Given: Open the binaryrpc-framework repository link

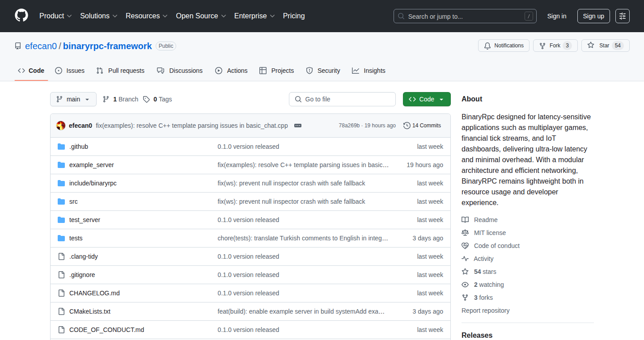Looking at the screenshot, I should [107, 46].
